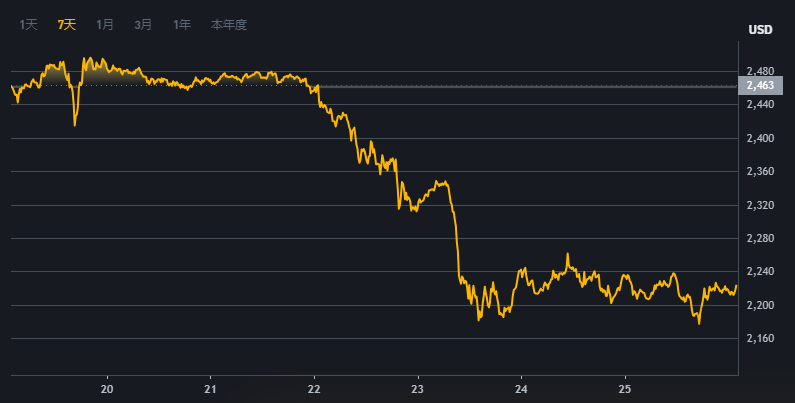Click date label 20 on time axis
This screenshot has height=403, width=795.
[x=107, y=389]
